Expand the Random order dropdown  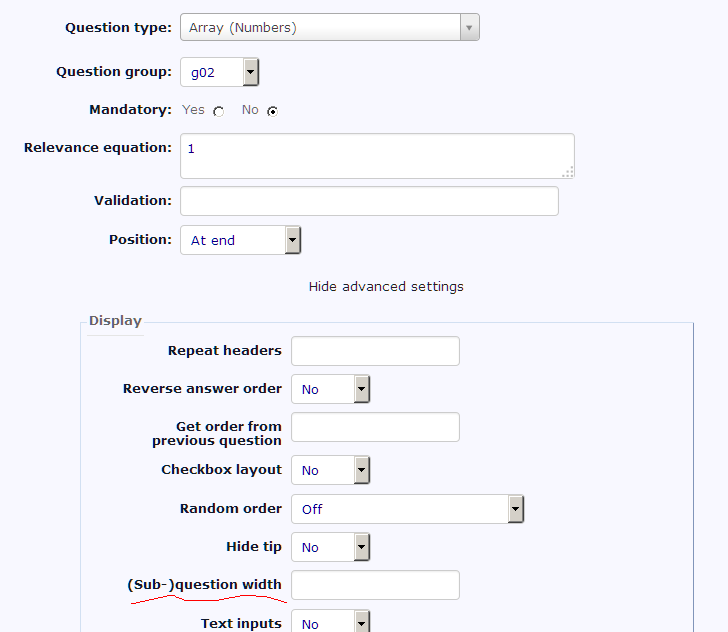tap(407, 509)
